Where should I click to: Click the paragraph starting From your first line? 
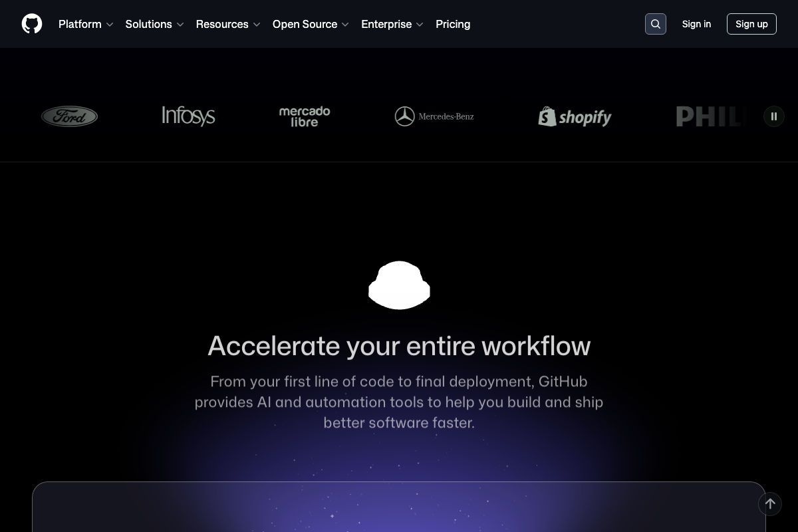click(x=399, y=402)
